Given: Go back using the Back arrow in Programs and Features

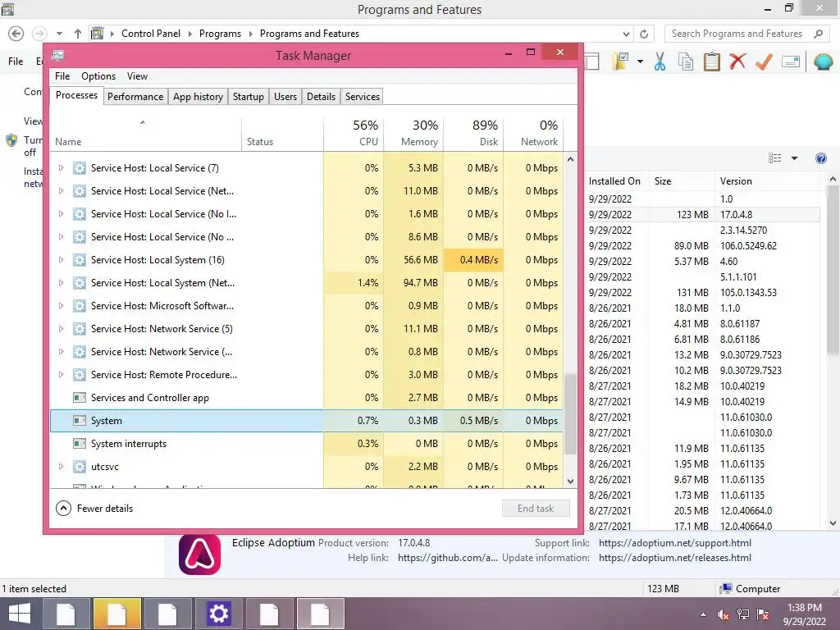Looking at the screenshot, I should point(16,34).
